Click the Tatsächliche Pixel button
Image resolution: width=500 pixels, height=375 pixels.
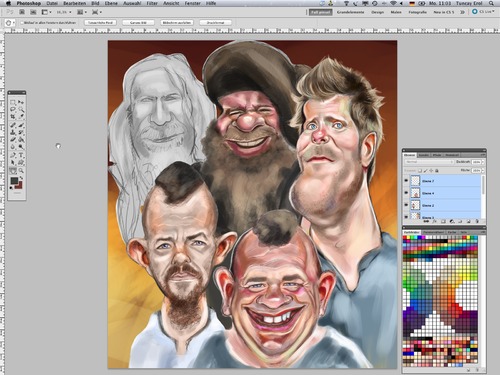tap(100, 23)
